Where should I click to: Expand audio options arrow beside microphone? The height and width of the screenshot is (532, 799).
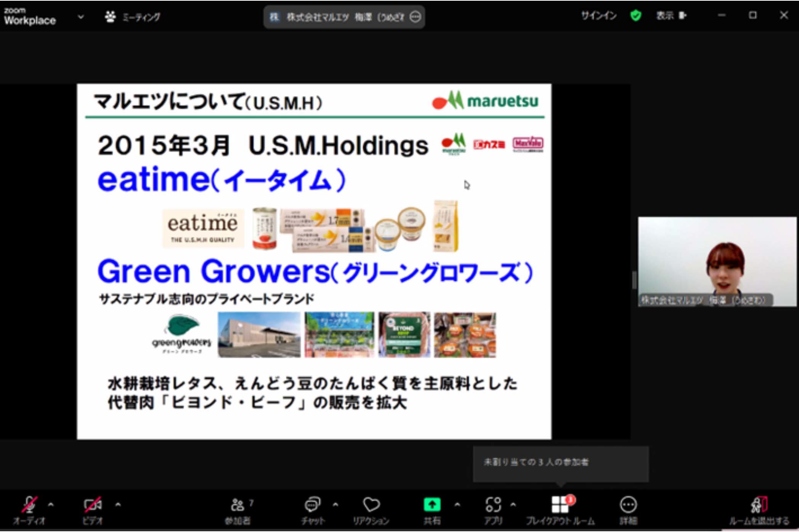51,505
